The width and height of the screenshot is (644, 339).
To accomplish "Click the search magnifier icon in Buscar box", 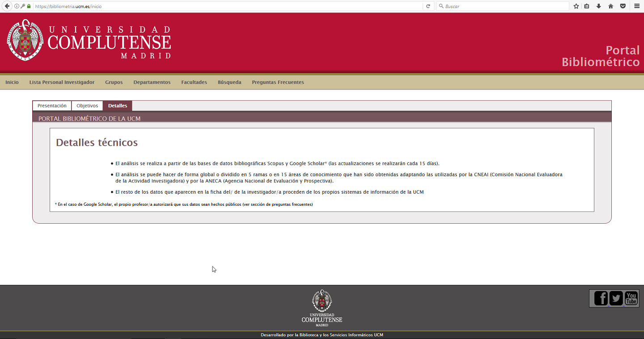I will click(441, 6).
